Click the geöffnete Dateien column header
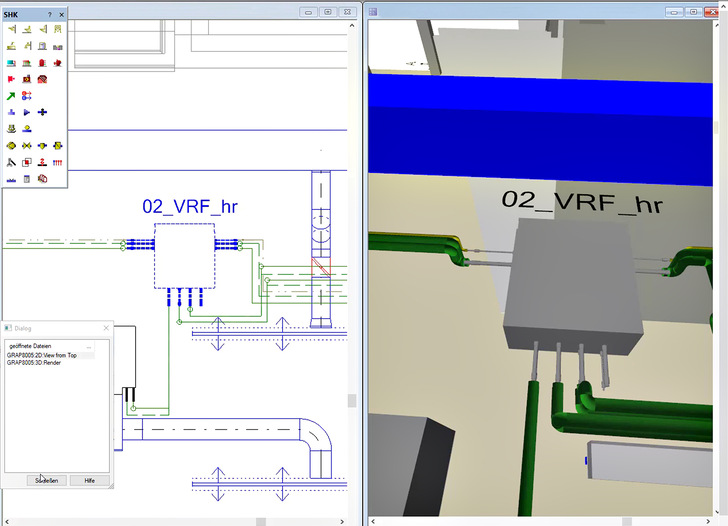Viewport: 728px width, 526px height. pos(28,346)
